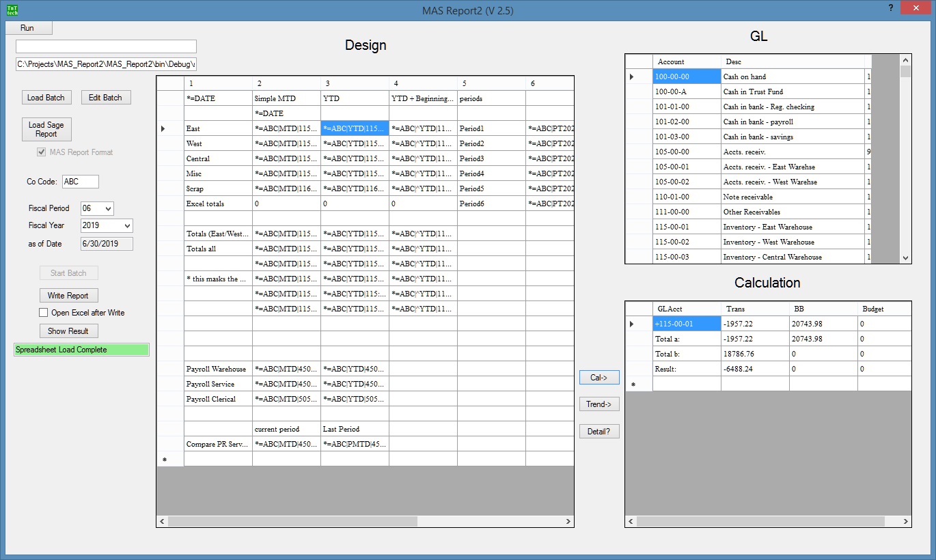
Task: Click the Trend-> button
Action: [x=599, y=404]
